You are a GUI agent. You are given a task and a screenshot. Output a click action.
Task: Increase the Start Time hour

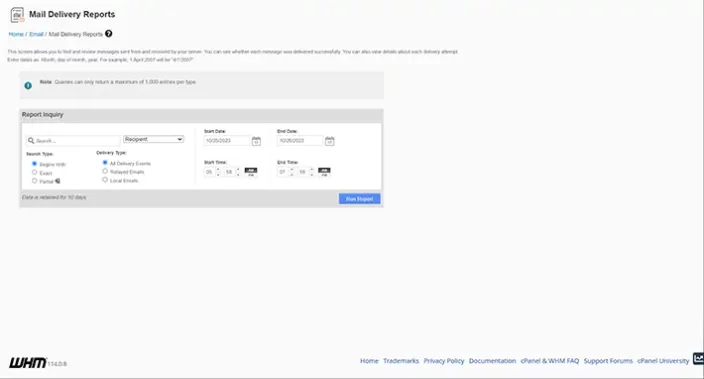[x=218, y=169]
